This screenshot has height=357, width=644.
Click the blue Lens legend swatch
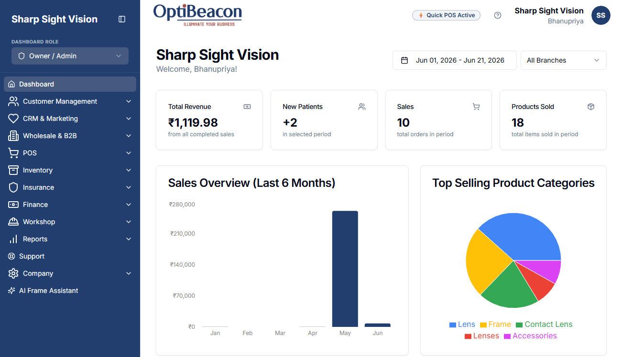point(453,325)
